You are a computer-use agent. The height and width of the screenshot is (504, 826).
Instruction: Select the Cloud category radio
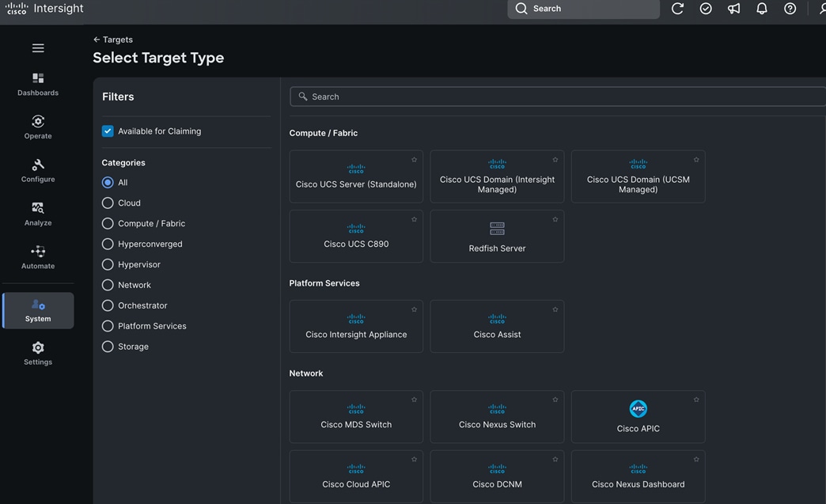click(x=108, y=203)
